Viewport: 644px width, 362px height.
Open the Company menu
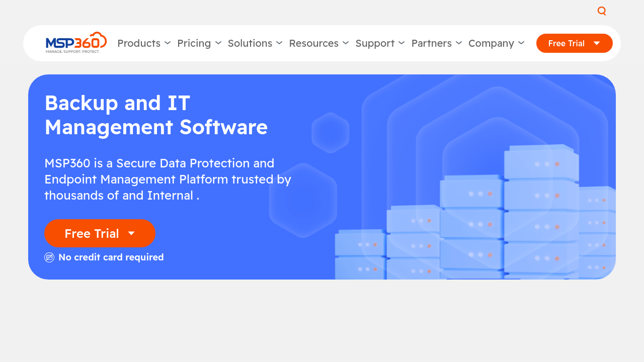tap(491, 43)
